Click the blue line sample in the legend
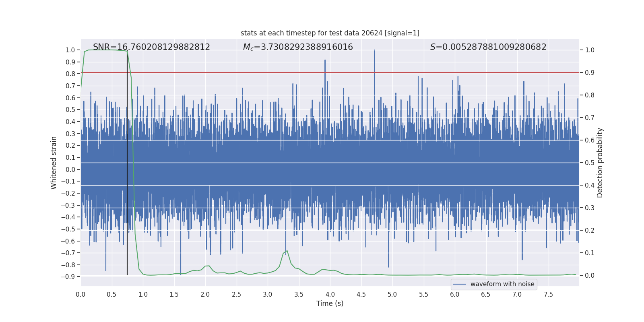 [459, 284]
